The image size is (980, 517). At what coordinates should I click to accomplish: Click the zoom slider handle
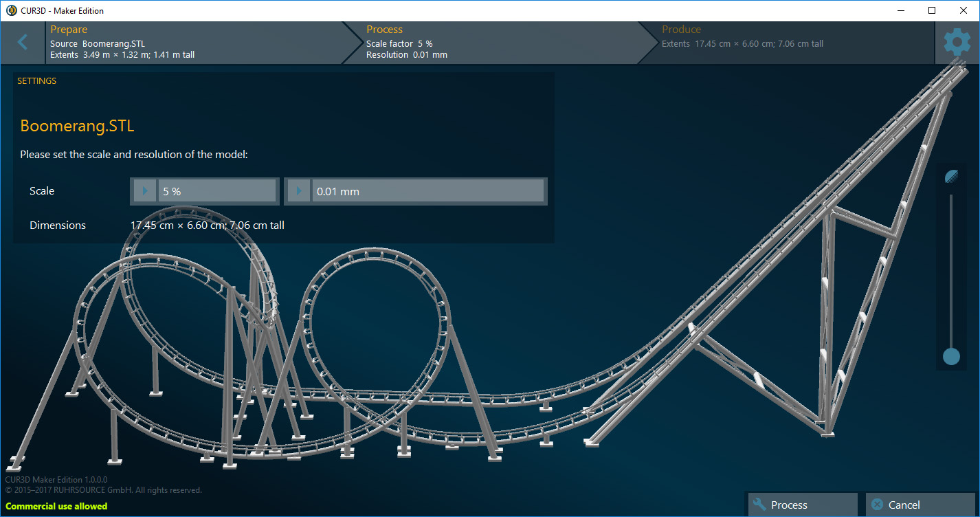tap(950, 357)
